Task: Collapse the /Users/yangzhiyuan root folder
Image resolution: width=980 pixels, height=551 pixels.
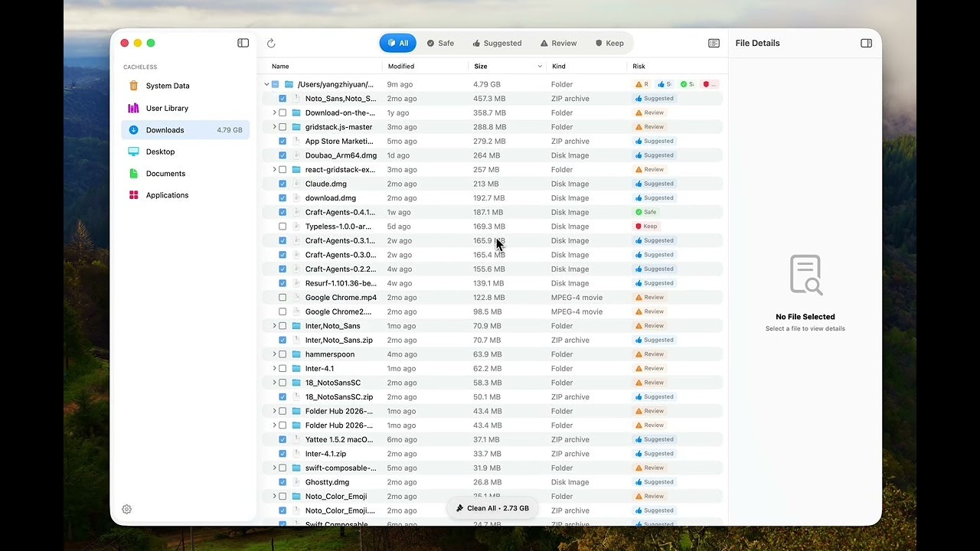Action: point(266,84)
